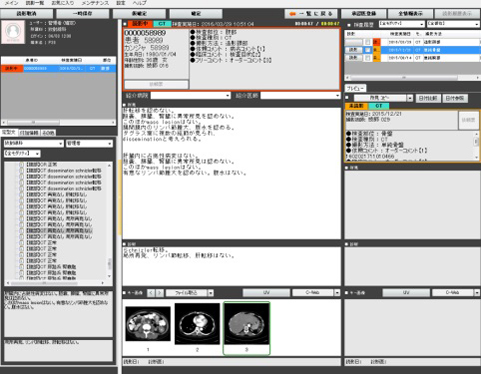Click the 読影 button in the highlighted history row
The width and height of the screenshot is (481, 374).
point(353,50)
